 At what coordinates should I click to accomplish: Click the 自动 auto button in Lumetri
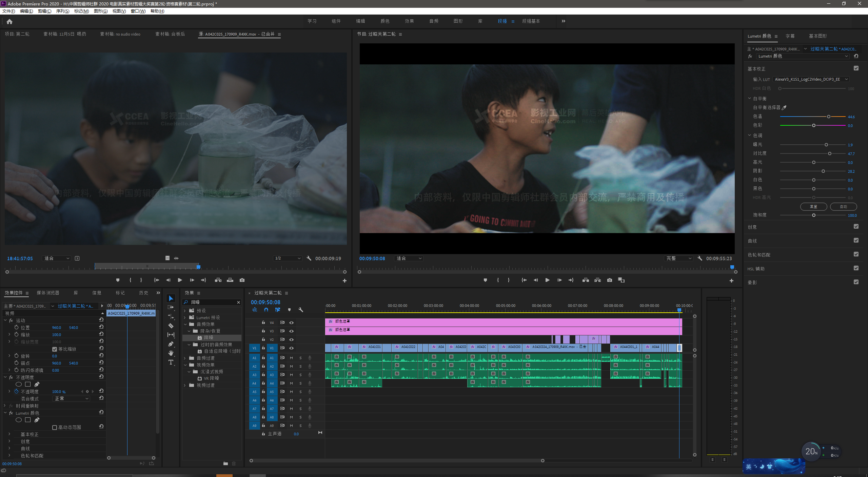click(843, 206)
